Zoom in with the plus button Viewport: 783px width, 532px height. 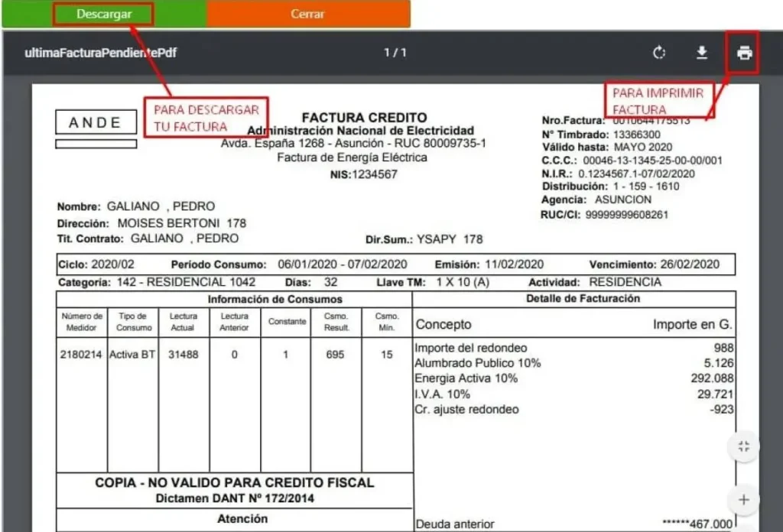click(x=743, y=500)
